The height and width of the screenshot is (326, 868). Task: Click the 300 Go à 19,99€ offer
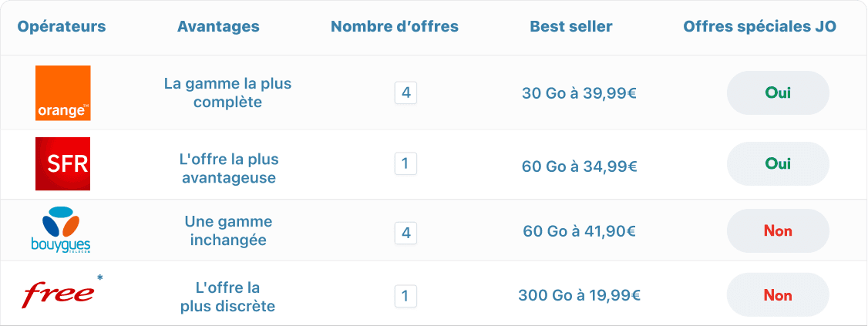[x=579, y=295]
